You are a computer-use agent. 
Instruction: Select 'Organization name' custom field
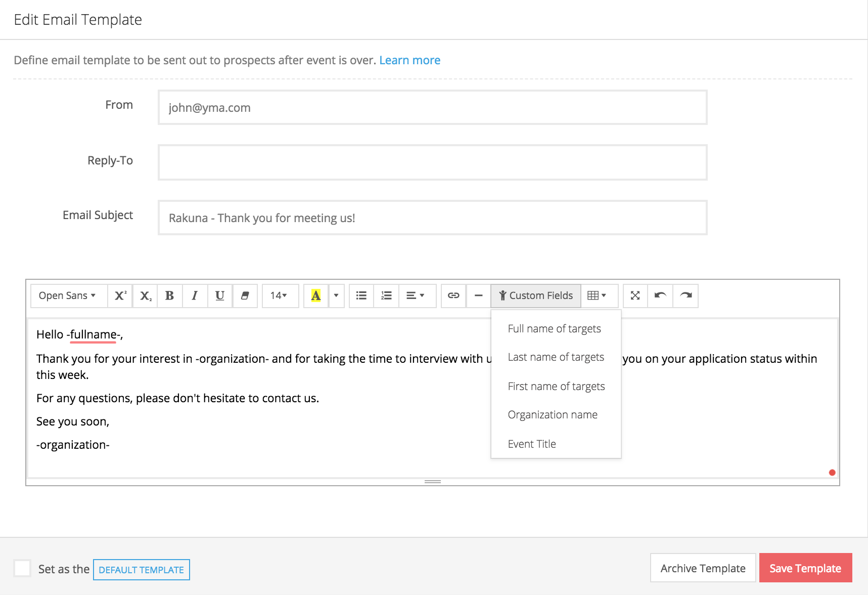click(x=552, y=415)
